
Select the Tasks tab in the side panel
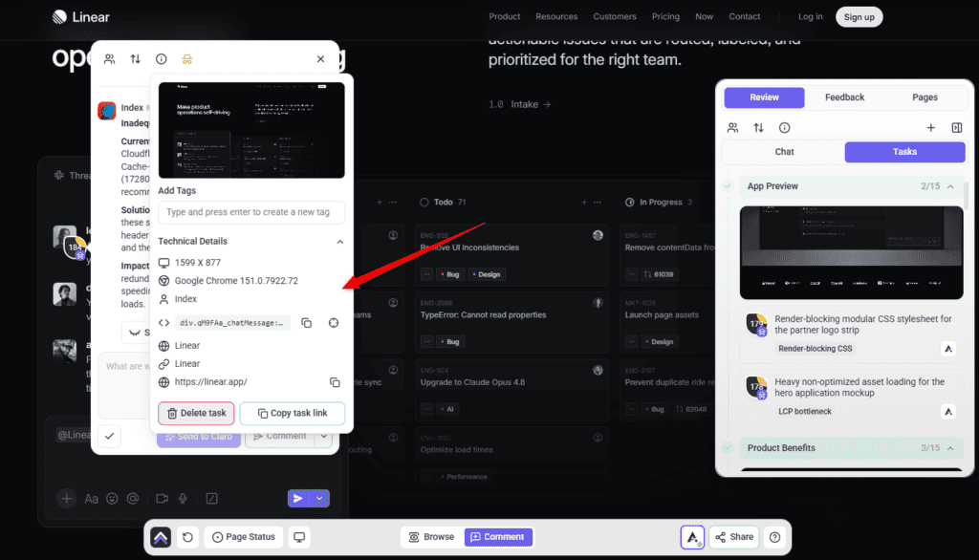point(904,152)
